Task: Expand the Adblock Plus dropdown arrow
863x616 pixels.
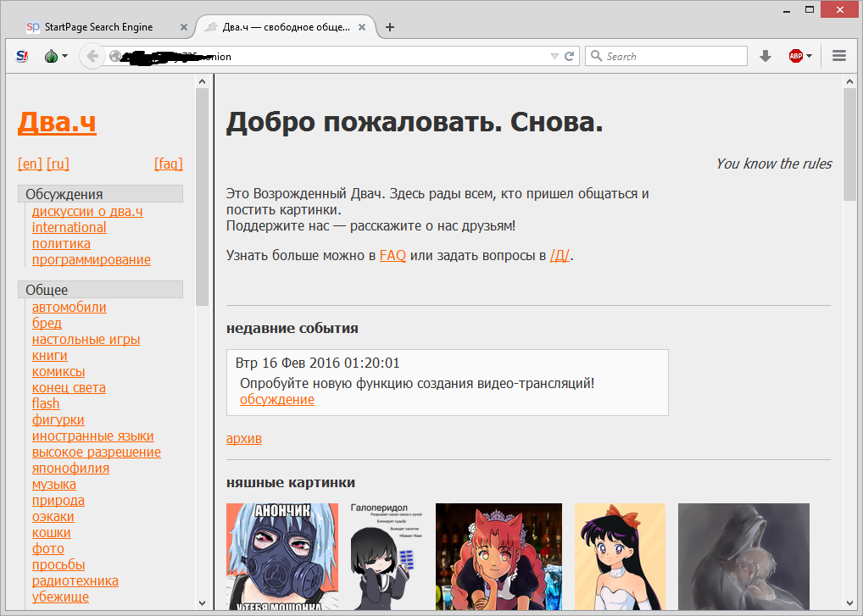Action: [x=809, y=56]
